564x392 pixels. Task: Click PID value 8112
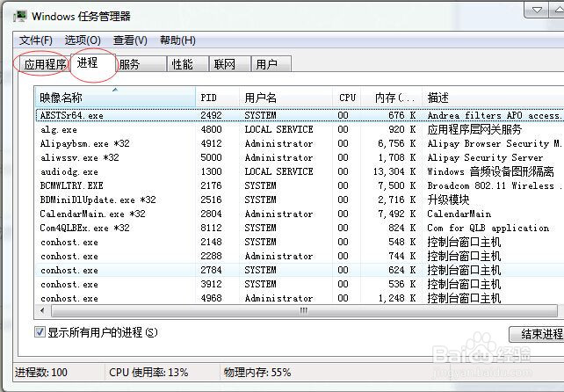(x=211, y=228)
